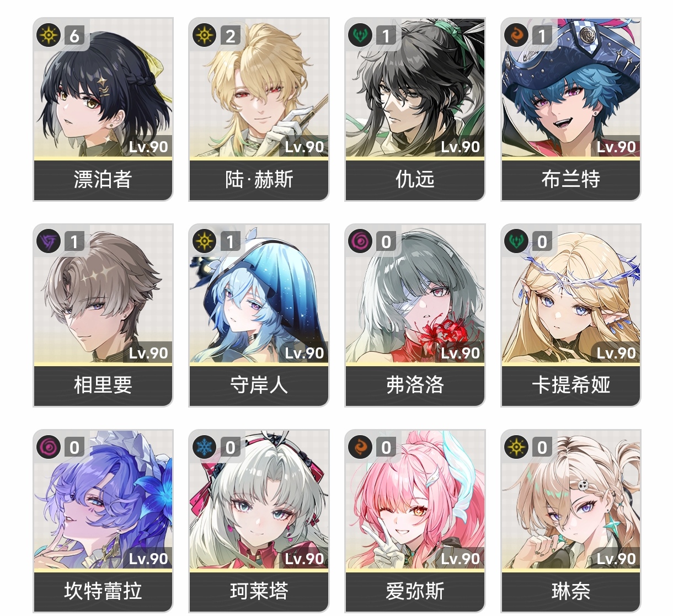Click the 布兰特 name label
The image size is (673, 616).
pyautogui.click(x=571, y=179)
